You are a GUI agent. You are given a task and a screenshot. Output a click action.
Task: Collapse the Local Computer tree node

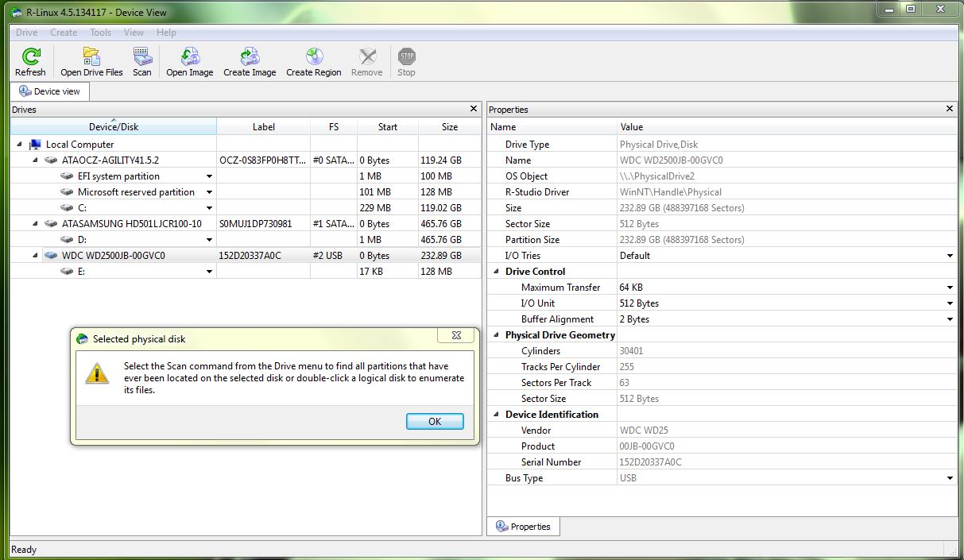(x=19, y=145)
